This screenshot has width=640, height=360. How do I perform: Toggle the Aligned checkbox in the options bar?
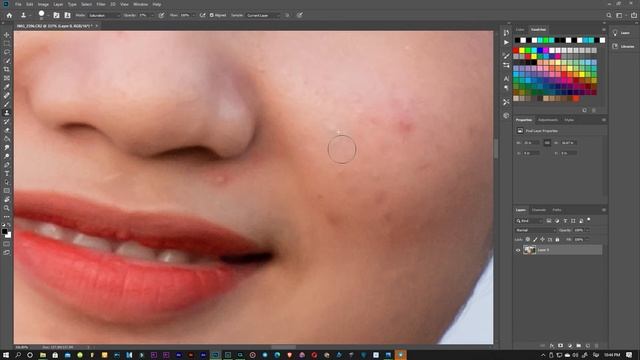click(211, 15)
